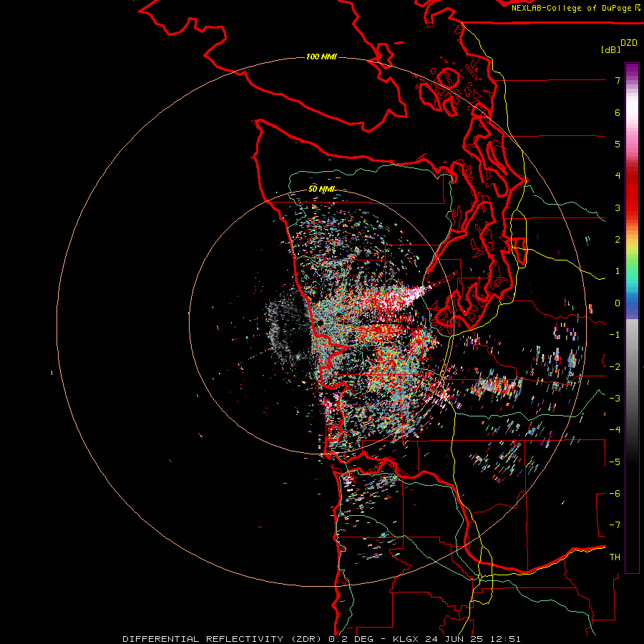Click the DZD legend title
The width and height of the screenshot is (644, 644).
pos(629,43)
